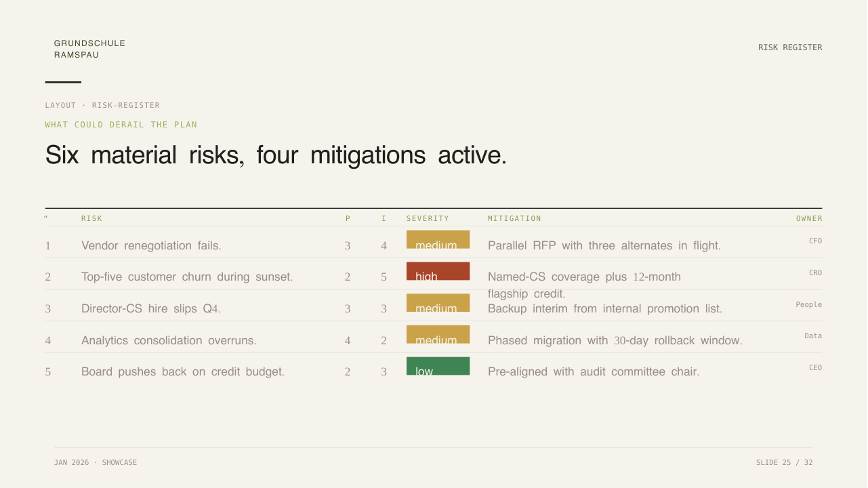868x488 pixels.
Task: Select 'Board pushes back on credit budget.'
Action: tap(183, 371)
